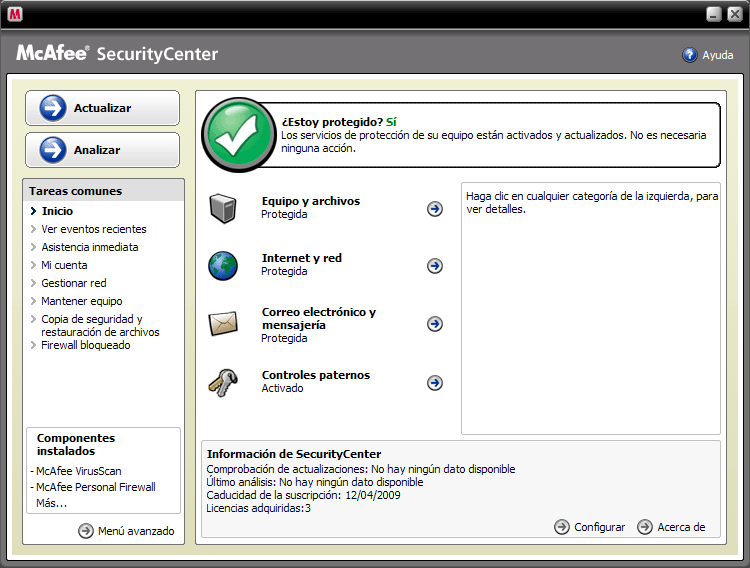Click the McAfee logo in title bar

(16, 14)
